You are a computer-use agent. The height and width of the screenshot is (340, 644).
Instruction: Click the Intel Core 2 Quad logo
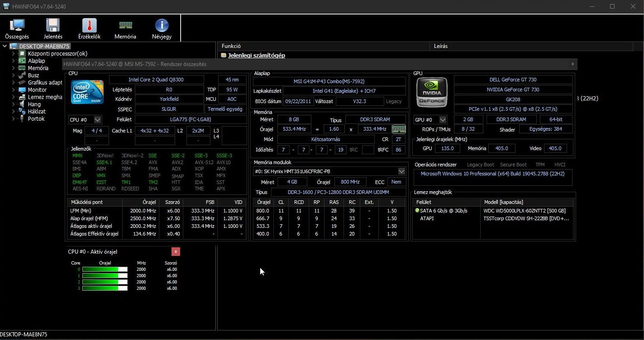[87, 92]
